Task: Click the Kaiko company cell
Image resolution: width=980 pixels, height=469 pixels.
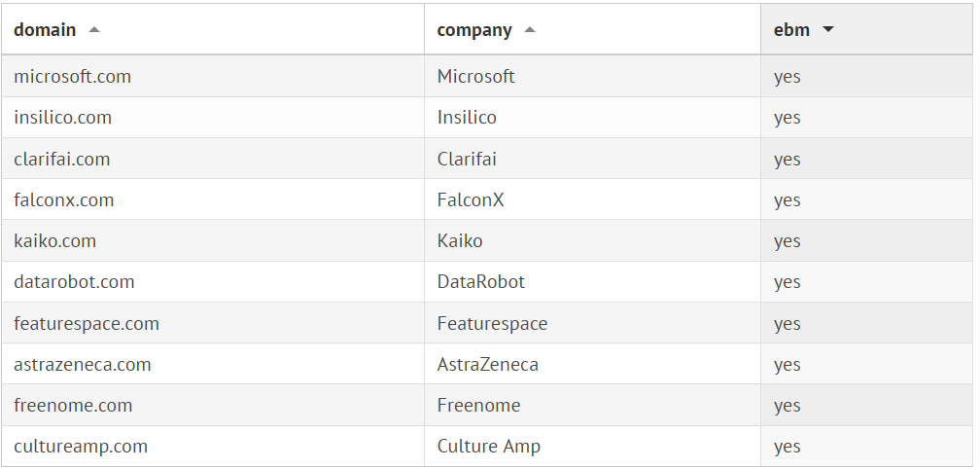Action: (460, 241)
